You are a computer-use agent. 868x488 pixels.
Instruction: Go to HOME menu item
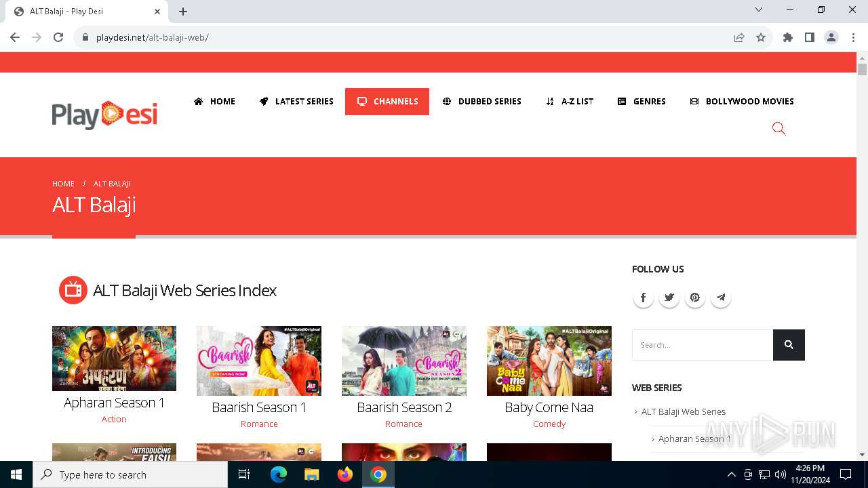coord(214,102)
